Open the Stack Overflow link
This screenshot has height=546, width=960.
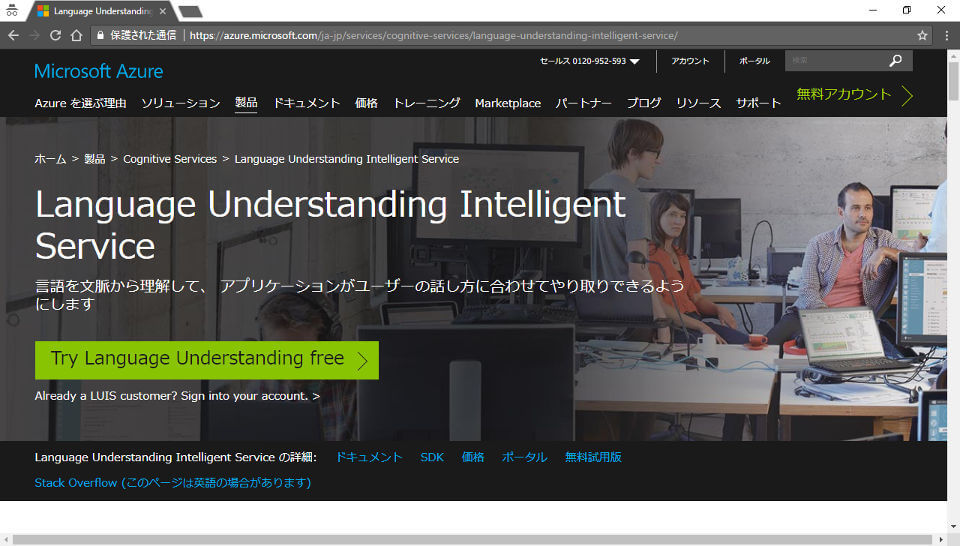coord(173,483)
